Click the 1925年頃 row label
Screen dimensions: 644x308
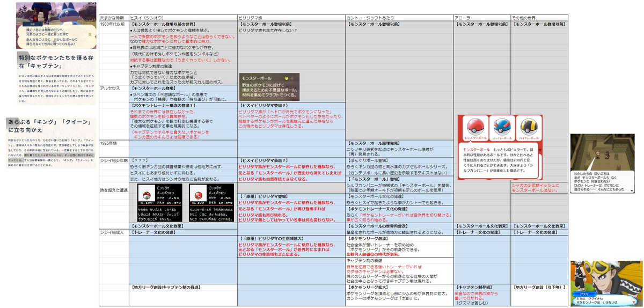click(114, 143)
